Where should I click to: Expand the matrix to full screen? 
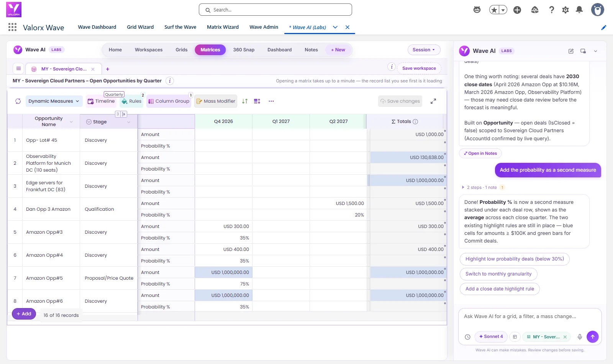pos(433,101)
